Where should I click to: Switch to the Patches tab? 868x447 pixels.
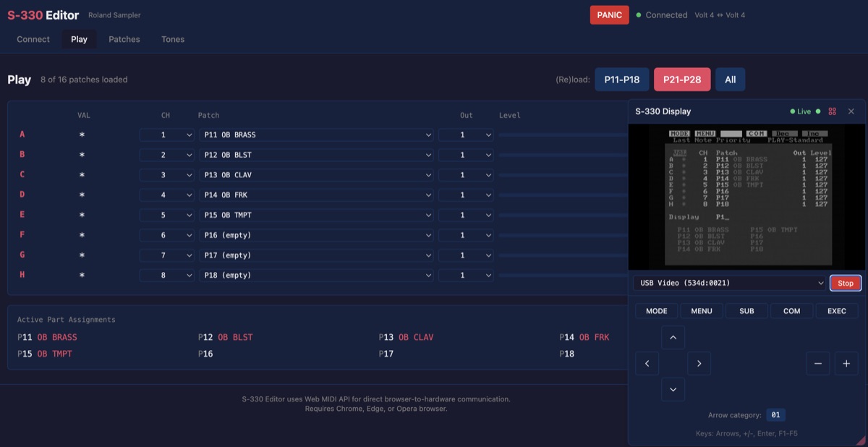(x=124, y=39)
